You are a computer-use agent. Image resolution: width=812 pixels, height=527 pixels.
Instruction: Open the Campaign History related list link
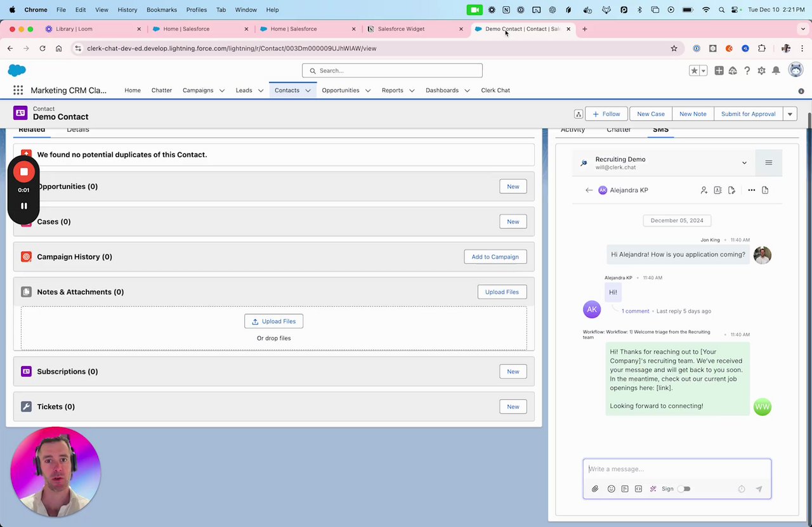[x=74, y=257]
